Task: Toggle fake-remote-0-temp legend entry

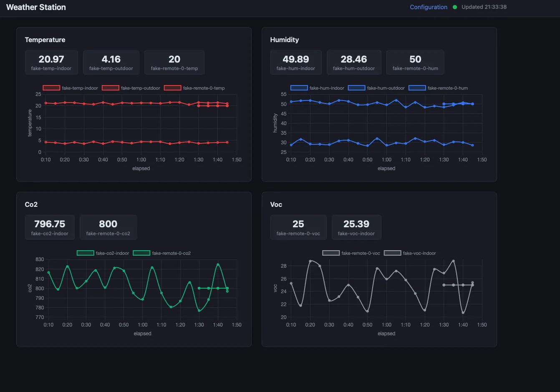Action: click(x=194, y=88)
